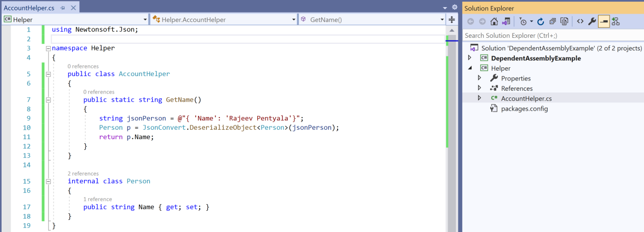Expand the References node
644x232 pixels.
click(x=480, y=88)
